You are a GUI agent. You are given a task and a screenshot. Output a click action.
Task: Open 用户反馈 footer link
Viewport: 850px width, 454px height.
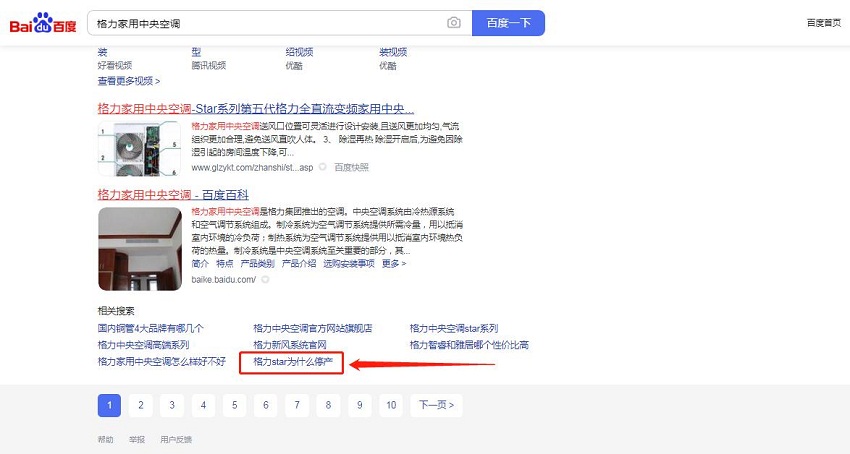[x=176, y=439]
